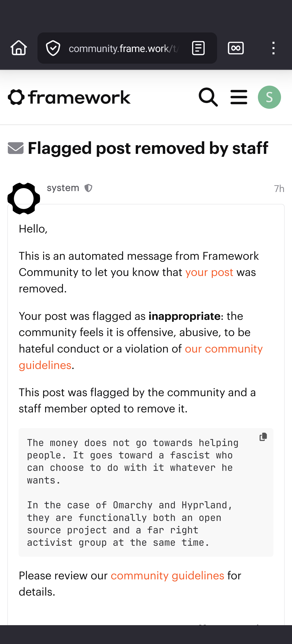Open the system username profile link
292x644 pixels.
63,188
